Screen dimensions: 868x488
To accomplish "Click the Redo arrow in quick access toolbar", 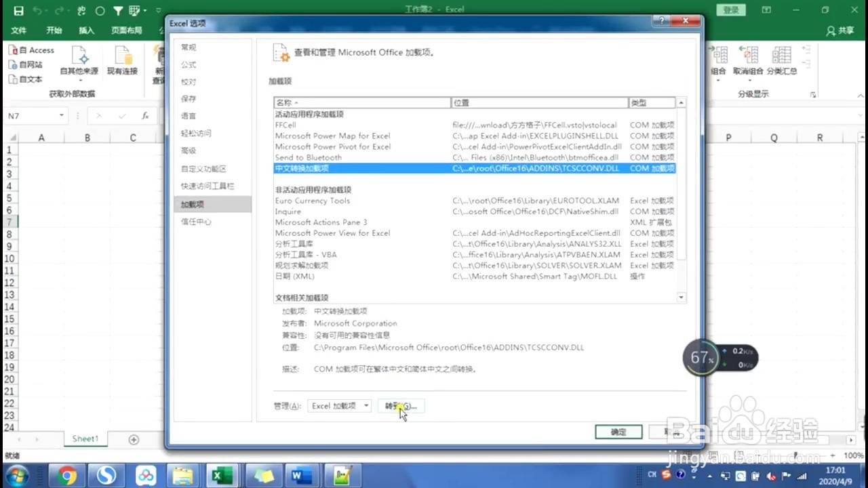I will (60, 11).
